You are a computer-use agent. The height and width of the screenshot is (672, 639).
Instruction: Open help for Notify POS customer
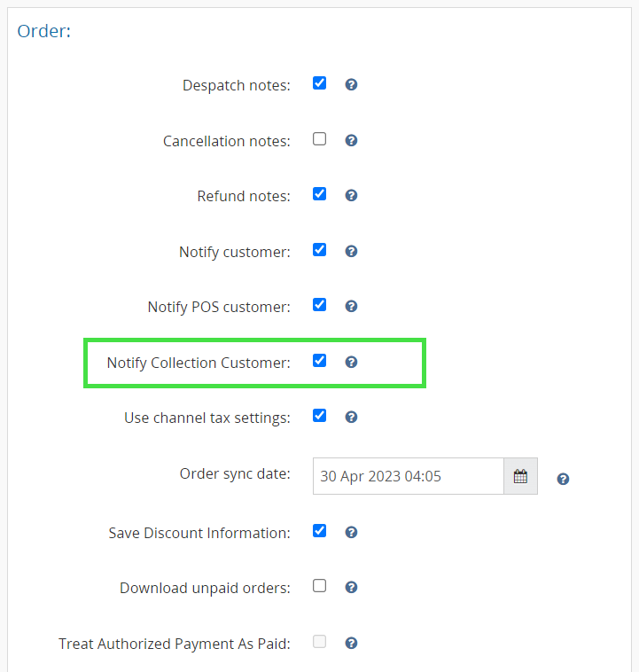351,307
